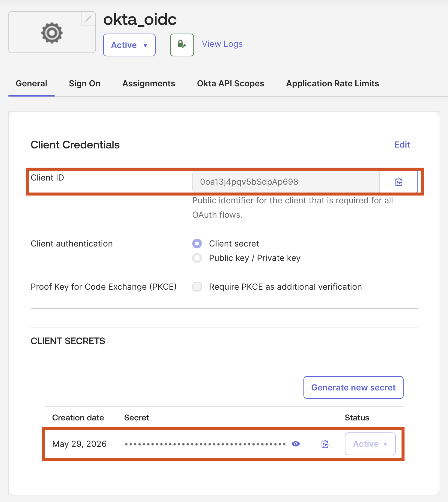Click Edit in Client Credentials section
The height and width of the screenshot is (502, 448).
402,145
